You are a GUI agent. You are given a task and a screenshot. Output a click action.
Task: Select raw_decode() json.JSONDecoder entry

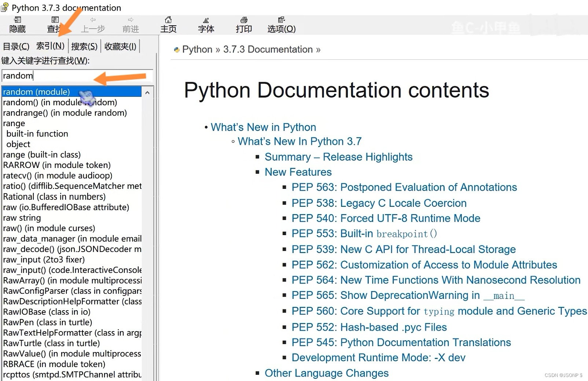coord(72,249)
